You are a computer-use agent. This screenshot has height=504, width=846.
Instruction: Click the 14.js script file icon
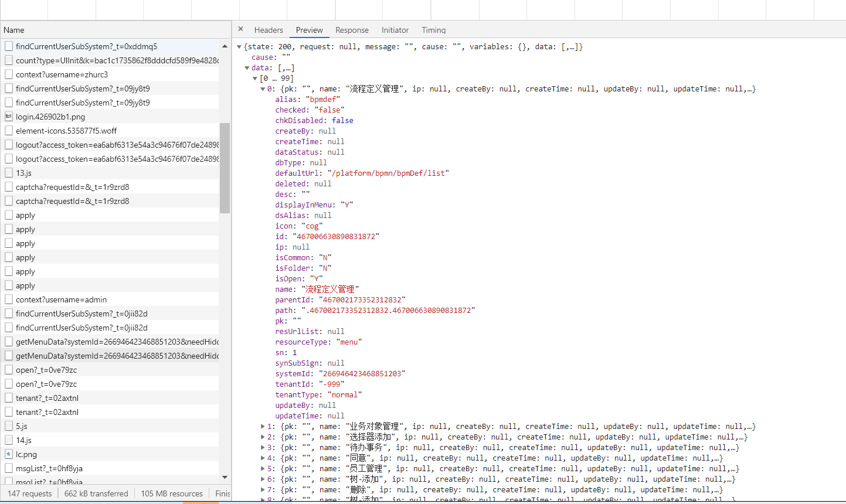(9, 440)
